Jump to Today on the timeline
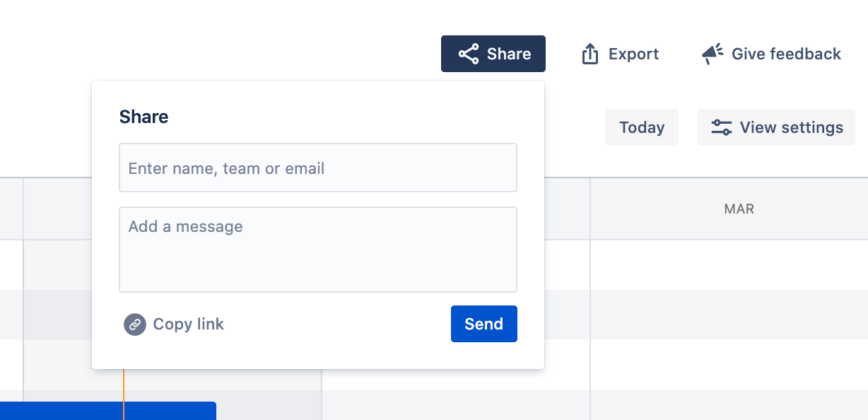The height and width of the screenshot is (420, 868). [x=641, y=128]
